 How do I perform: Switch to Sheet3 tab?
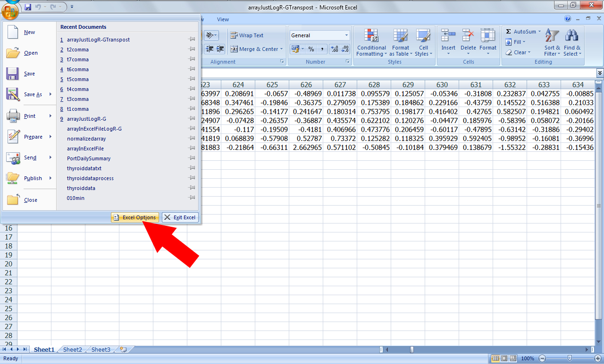[x=101, y=349]
